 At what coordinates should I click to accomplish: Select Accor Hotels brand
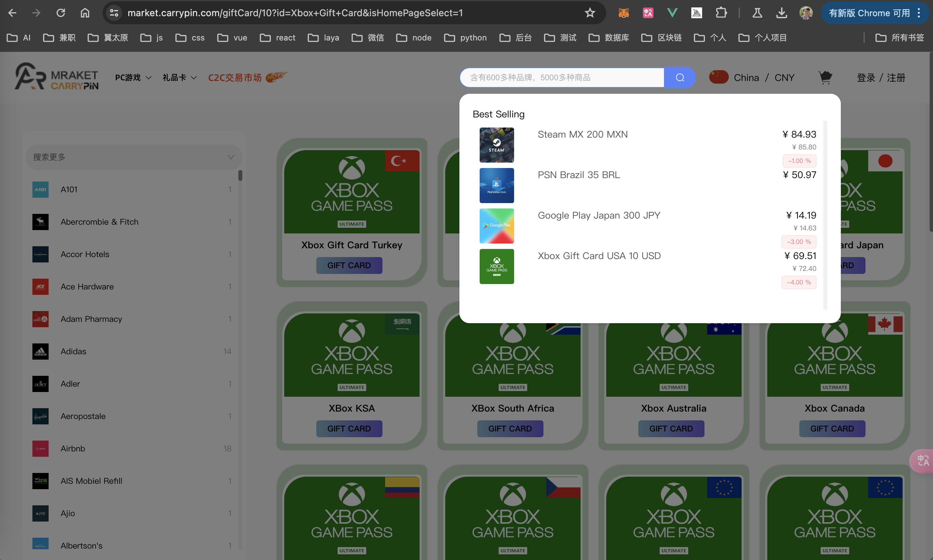point(132,254)
